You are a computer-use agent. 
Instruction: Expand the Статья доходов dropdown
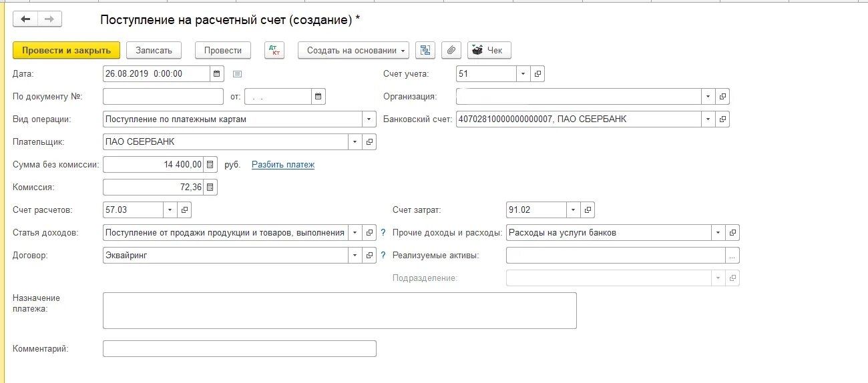355,232
